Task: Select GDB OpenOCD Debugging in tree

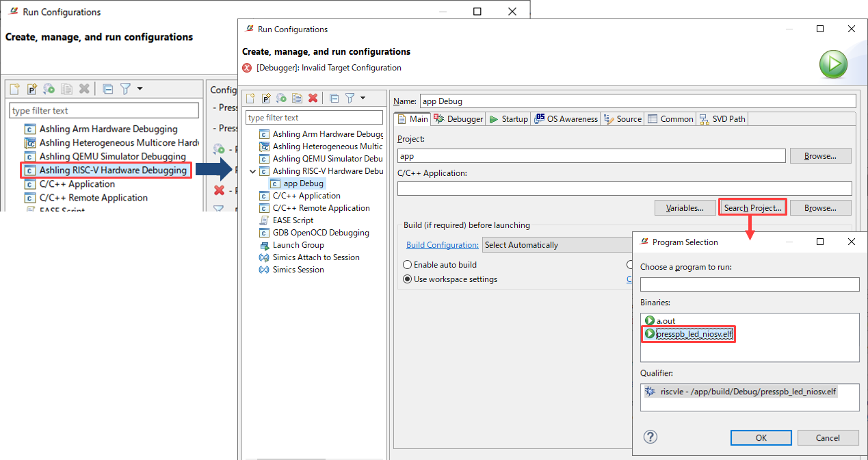Action: (314, 233)
